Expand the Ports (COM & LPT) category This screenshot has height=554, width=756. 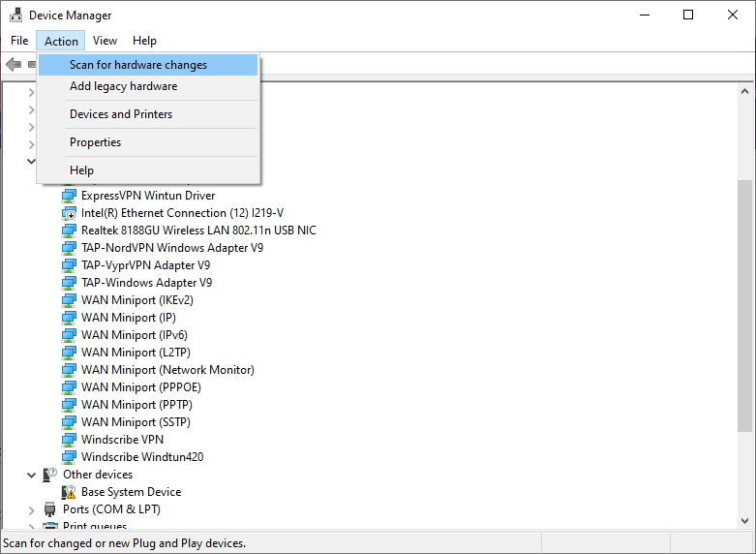coord(31,510)
